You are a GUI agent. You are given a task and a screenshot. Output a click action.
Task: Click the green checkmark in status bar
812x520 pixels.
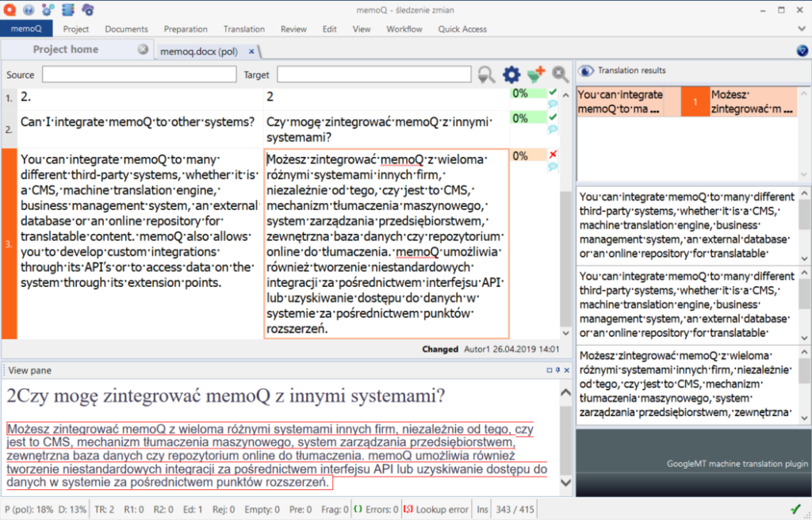click(x=795, y=508)
